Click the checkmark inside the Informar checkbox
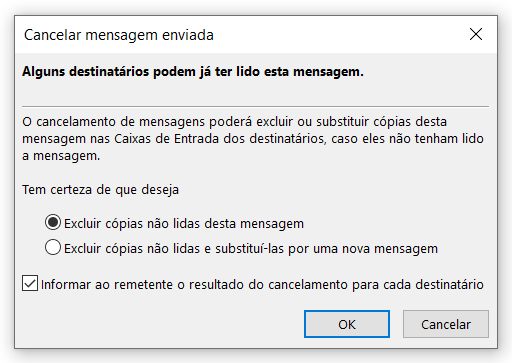The width and height of the screenshot is (512, 363). 30,283
